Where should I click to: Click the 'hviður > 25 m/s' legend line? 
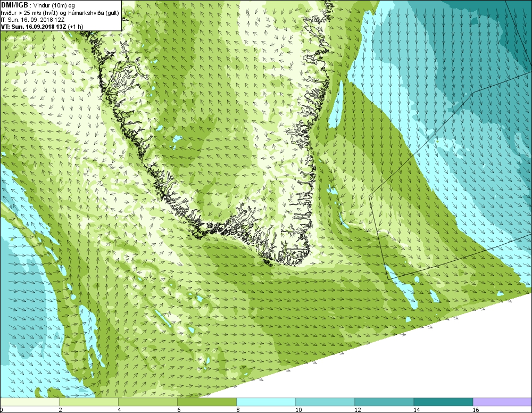pos(60,13)
